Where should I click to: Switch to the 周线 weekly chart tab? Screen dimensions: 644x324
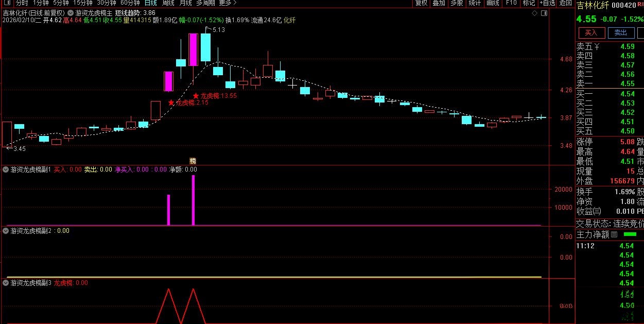168,3
